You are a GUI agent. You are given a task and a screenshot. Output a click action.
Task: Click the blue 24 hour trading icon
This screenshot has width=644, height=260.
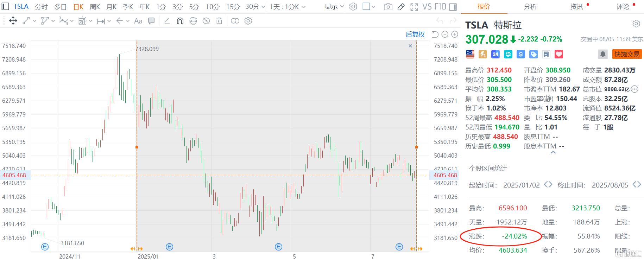pyautogui.click(x=495, y=54)
